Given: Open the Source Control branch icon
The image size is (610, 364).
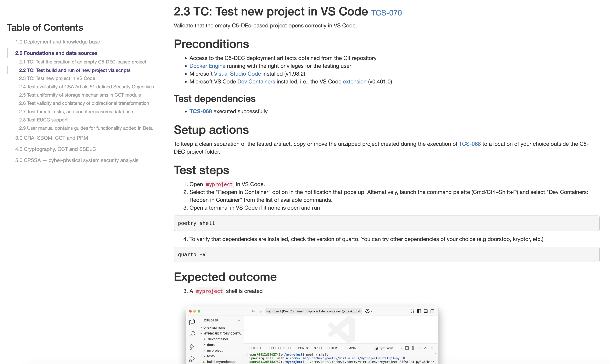Looking at the screenshot, I should coord(192,346).
